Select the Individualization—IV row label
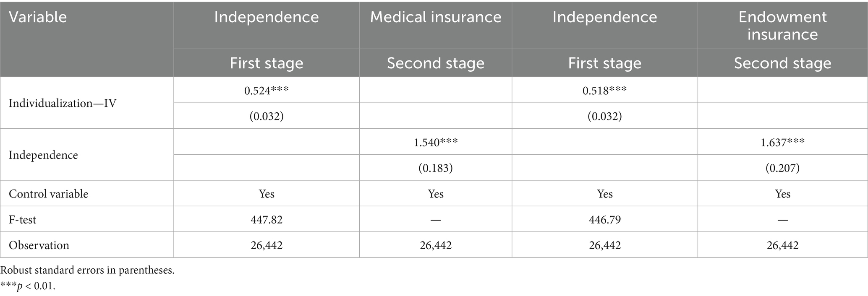 point(63,103)
